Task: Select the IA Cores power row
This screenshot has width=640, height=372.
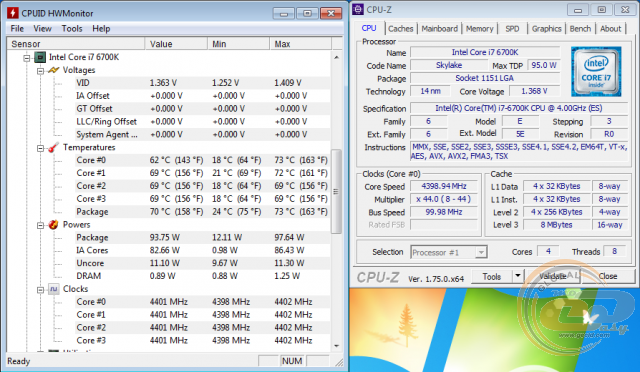Action: click(202, 250)
